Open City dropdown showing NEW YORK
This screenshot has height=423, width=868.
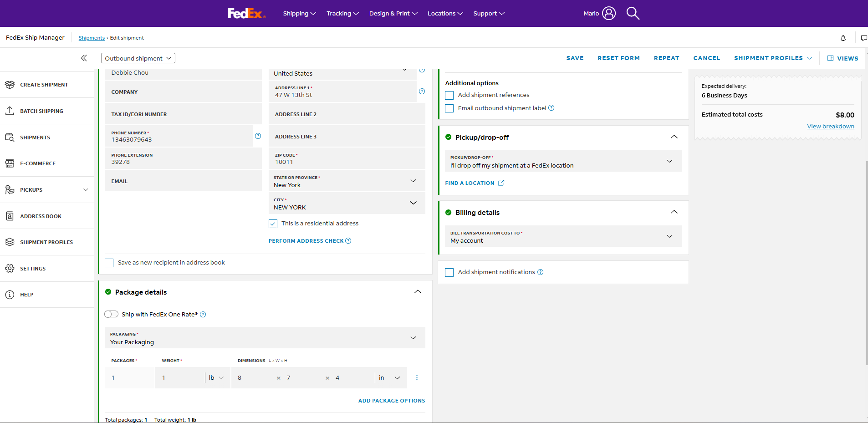pyautogui.click(x=347, y=203)
